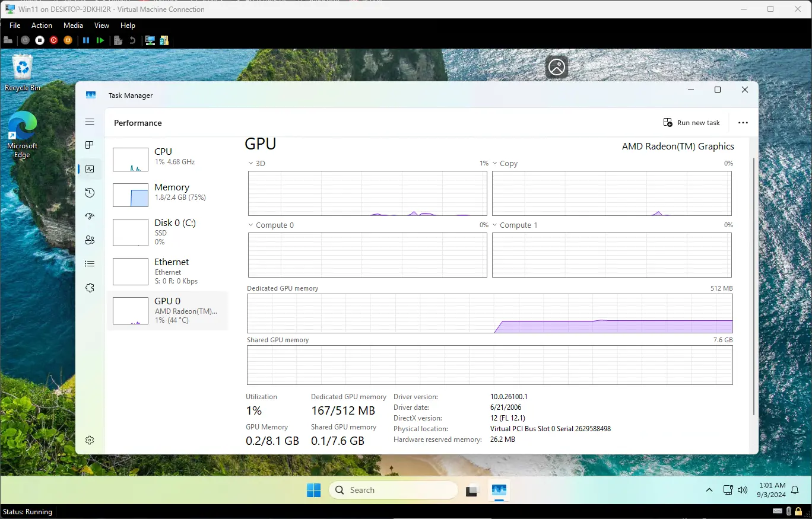The image size is (812, 519).
Task: Select CPU in the performance list
Action: coord(167,160)
